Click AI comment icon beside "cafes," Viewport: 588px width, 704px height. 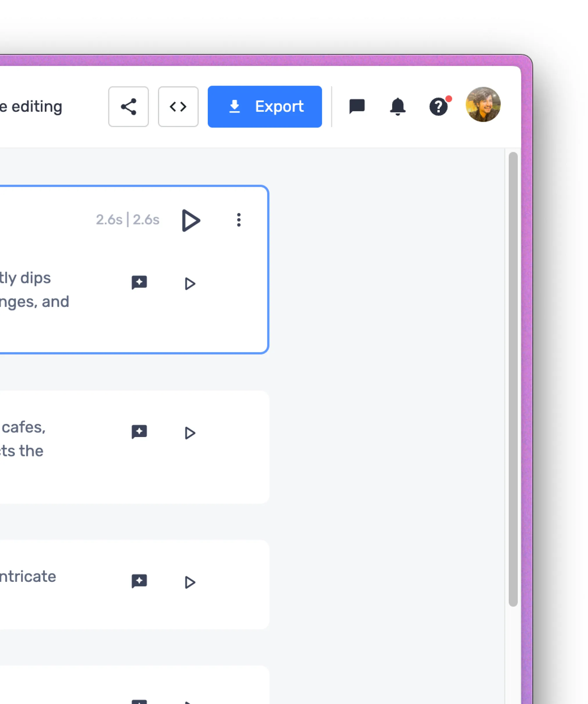tap(139, 432)
